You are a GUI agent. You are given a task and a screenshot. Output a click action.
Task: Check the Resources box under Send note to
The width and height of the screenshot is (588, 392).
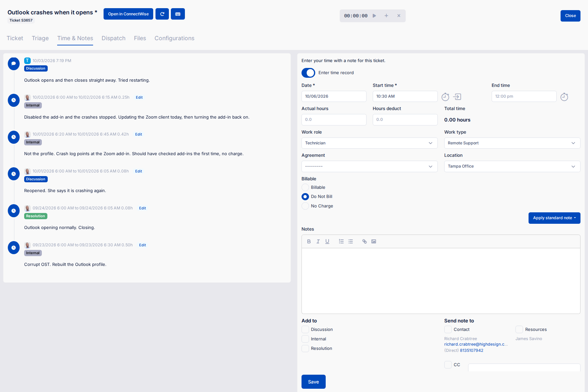click(519, 329)
